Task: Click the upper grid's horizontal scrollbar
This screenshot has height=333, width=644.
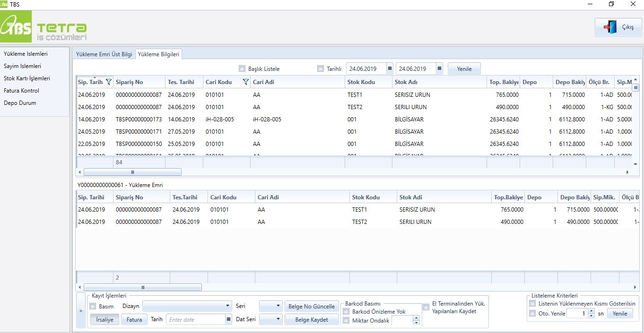Action: click(132, 172)
